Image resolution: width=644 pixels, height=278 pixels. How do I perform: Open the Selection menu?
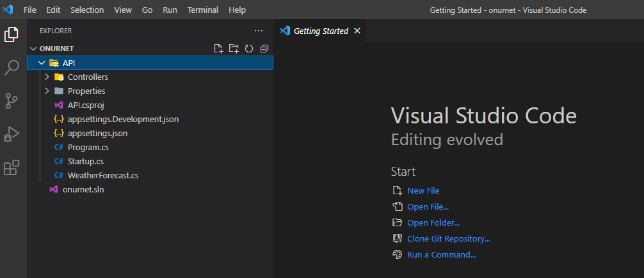point(87,10)
